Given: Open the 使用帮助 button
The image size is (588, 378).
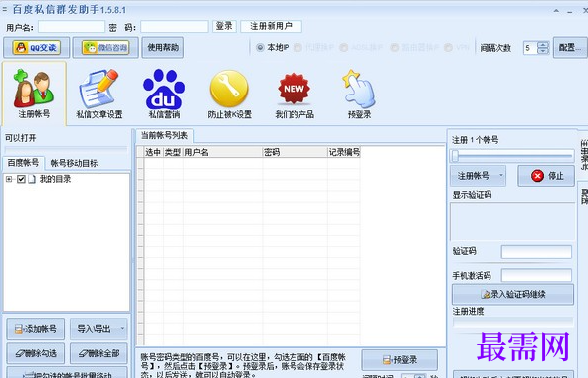Looking at the screenshot, I should [163, 48].
